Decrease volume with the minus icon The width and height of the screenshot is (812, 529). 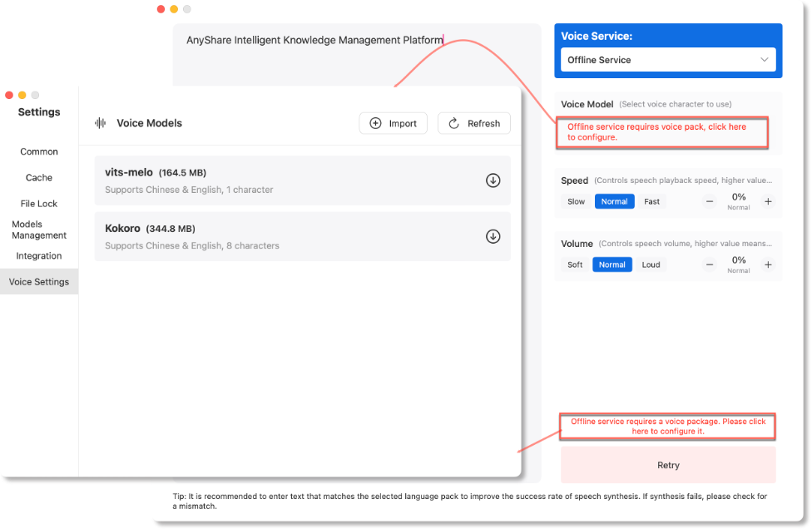pos(710,264)
